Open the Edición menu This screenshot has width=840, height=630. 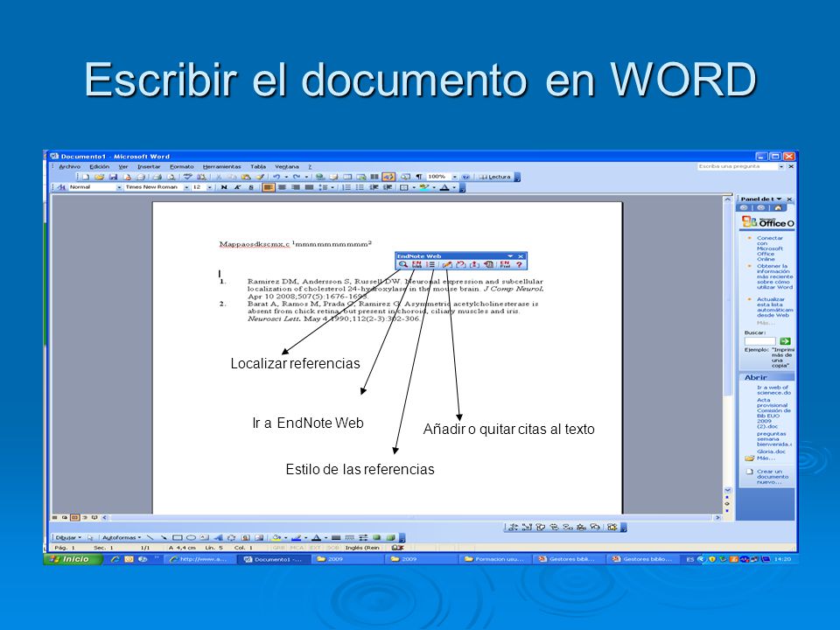99,166
